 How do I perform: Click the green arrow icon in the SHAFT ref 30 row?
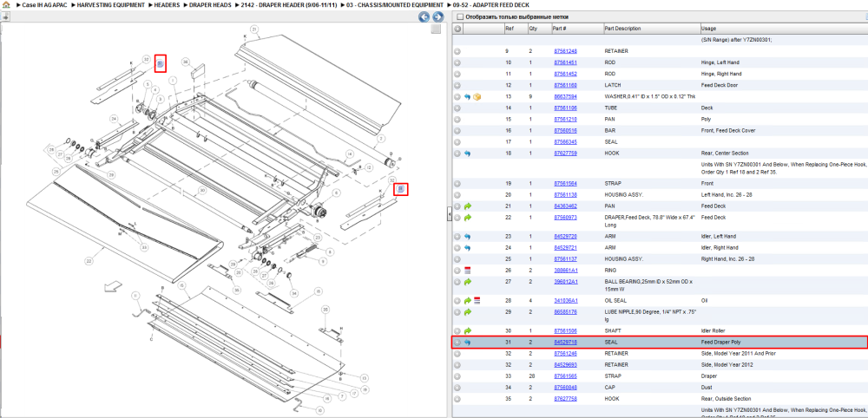(x=468, y=331)
